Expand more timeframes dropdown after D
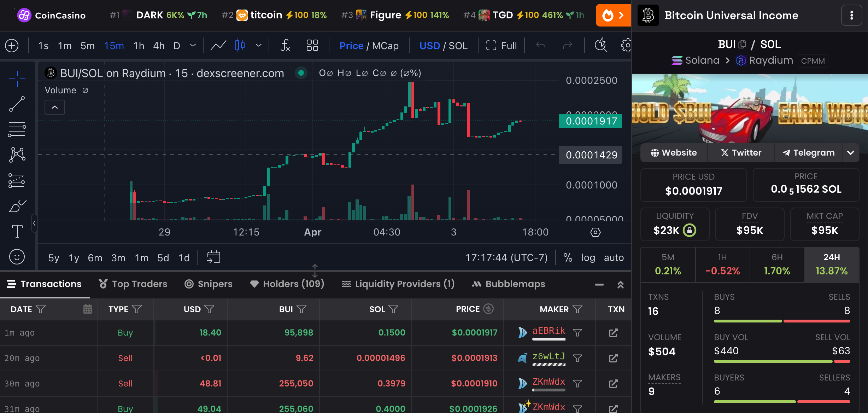868x413 pixels. pyautogui.click(x=193, y=46)
